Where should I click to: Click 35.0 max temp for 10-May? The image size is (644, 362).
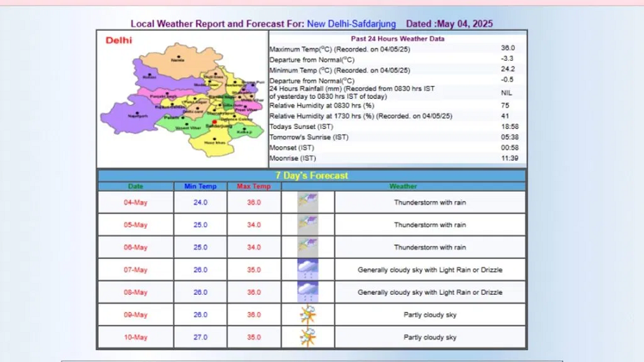point(254,337)
